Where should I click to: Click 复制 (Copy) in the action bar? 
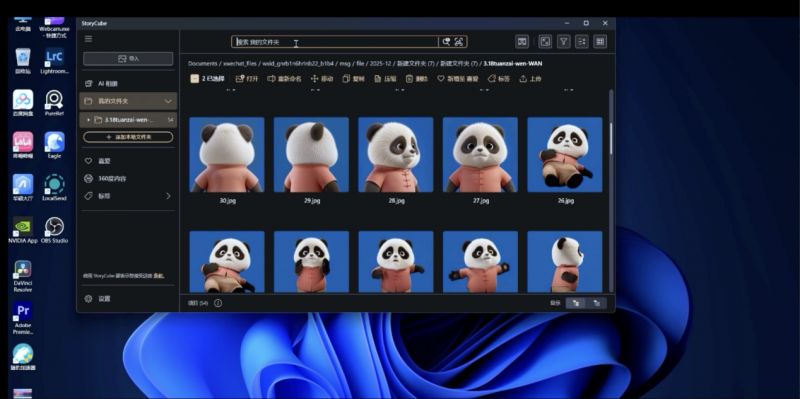tap(354, 79)
